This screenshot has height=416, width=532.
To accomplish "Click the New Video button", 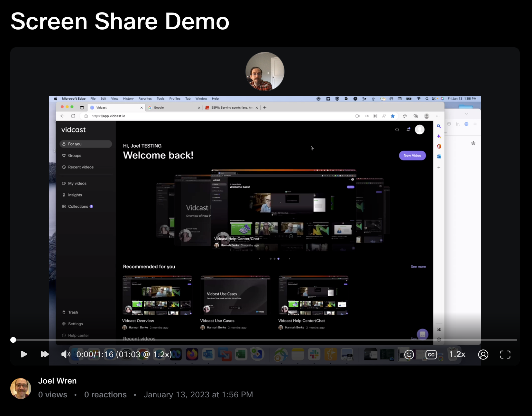I will (x=412, y=156).
